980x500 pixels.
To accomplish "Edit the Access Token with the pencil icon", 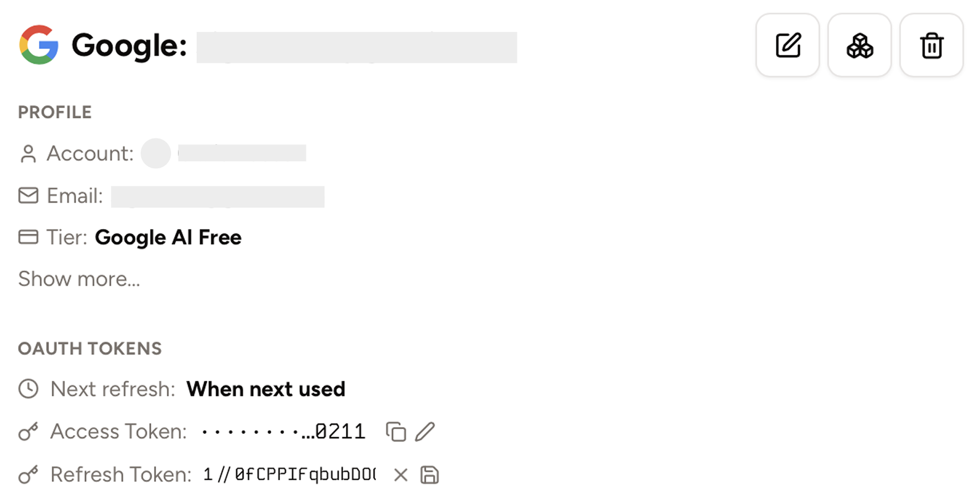I will coord(425,431).
